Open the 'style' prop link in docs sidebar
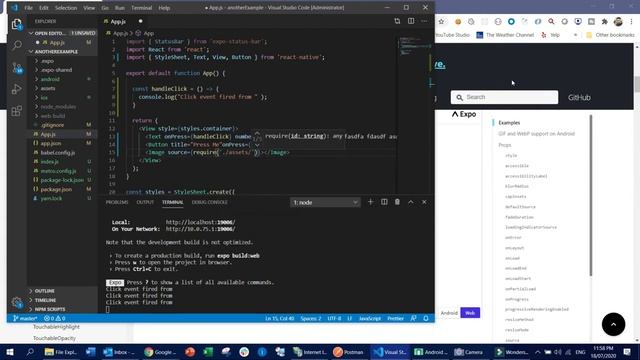Image resolution: width=640 pixels, height=360 pixels. pos(511,156)
